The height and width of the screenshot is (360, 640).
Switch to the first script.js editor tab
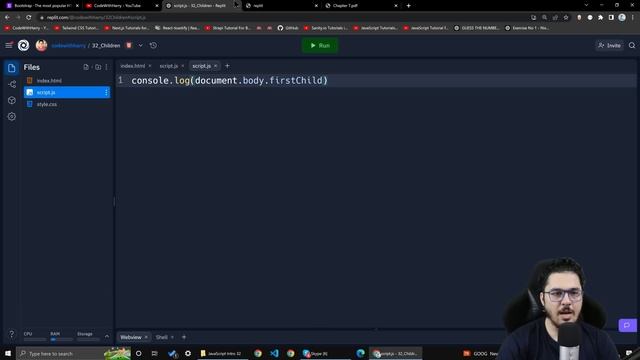click(169, 66)
